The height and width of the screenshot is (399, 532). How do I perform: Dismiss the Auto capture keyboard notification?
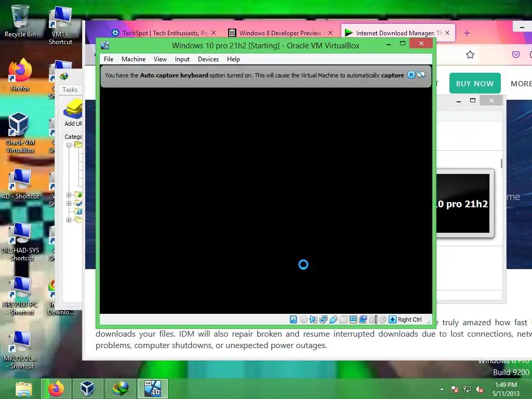point(411,75)
